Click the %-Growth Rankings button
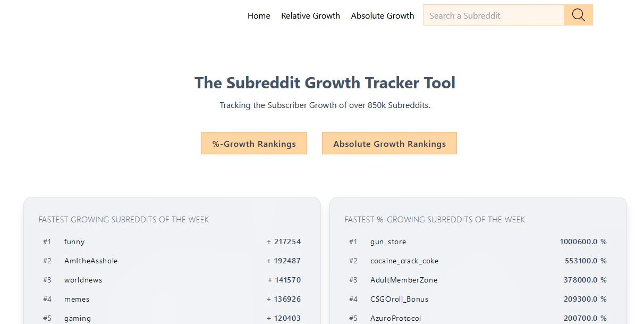 [x=254, y=143]
